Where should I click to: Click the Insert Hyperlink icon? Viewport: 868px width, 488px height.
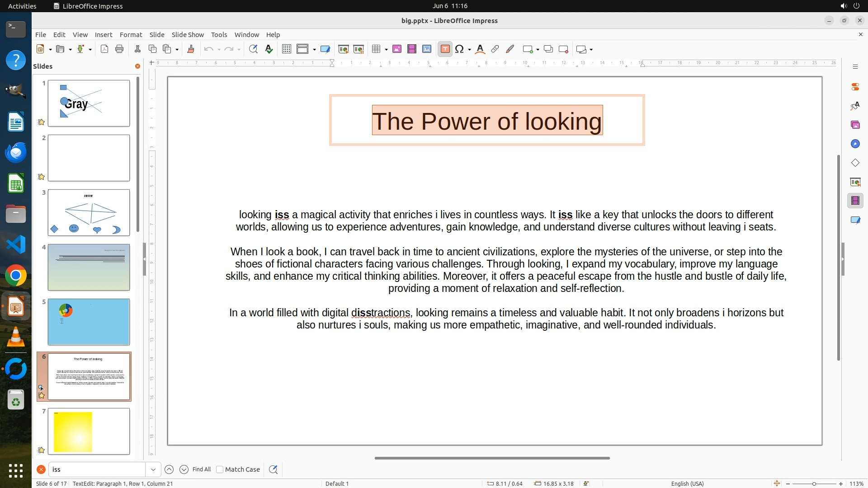click(x=495, y=49)
